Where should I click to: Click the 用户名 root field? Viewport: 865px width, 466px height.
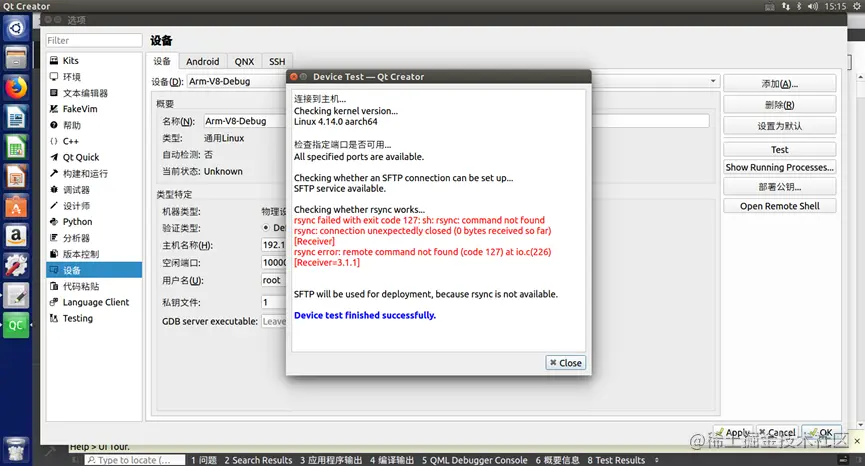tap(274, 280)
